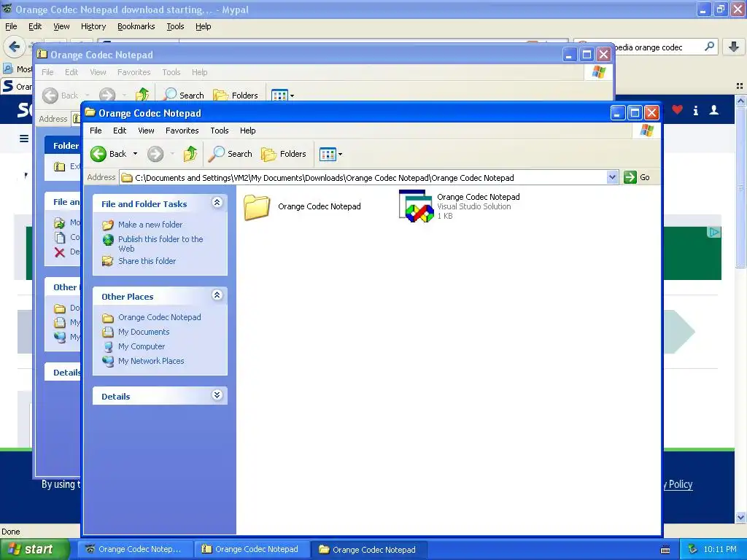Click the info icon on the webpage header

point(695,111)
